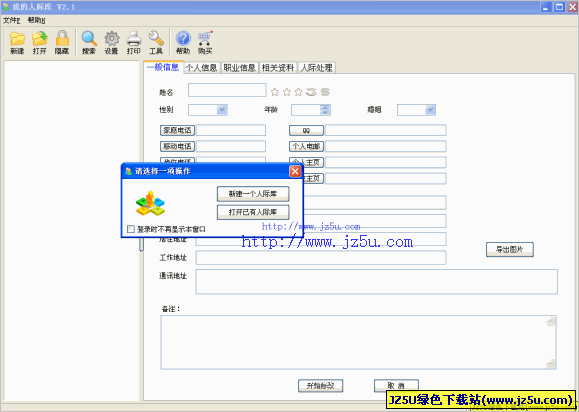
Task: Switch to the 人际处理 tab
Action: pyautogui.click(x=317, y=68)
